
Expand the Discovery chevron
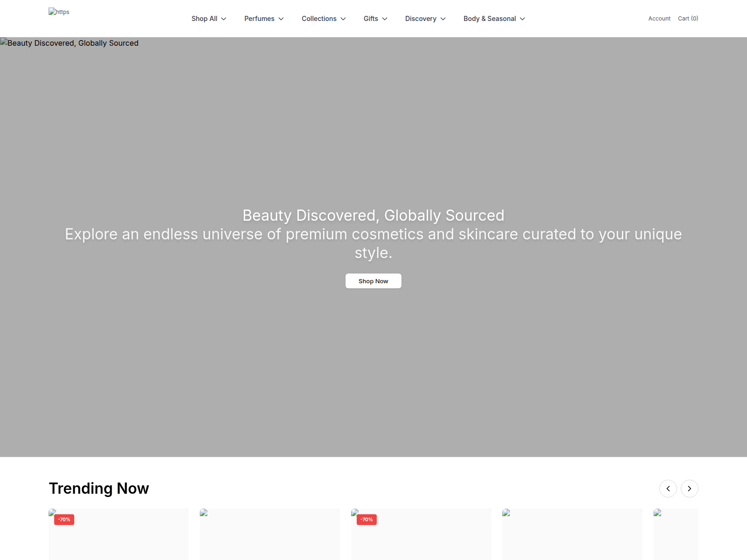point(443,19)
